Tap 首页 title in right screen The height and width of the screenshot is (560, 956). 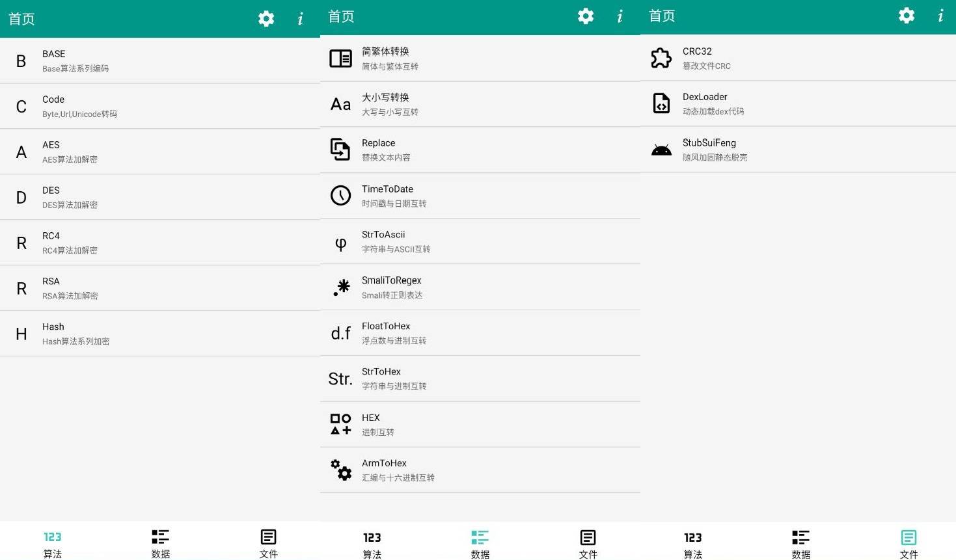(x=662, y=16)
